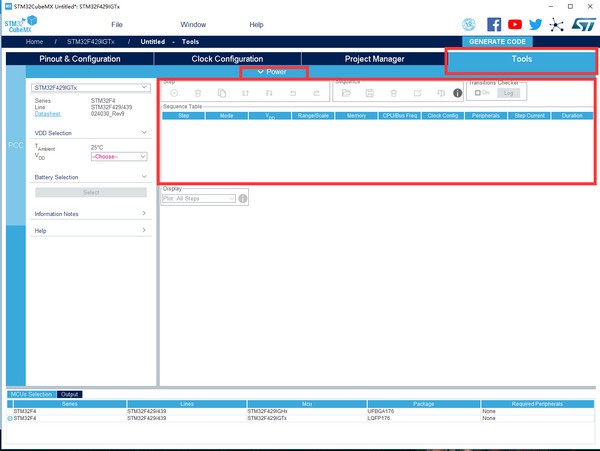This screenshot has width=600, height=451.
Task: Click the Mode column header
Action: point(227,116)
